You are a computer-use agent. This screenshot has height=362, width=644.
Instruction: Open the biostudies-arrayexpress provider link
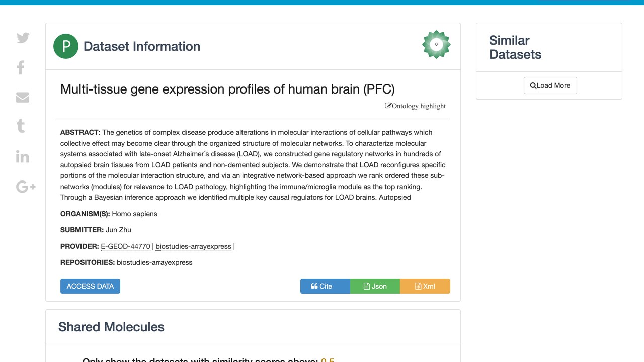coord(194,246)
